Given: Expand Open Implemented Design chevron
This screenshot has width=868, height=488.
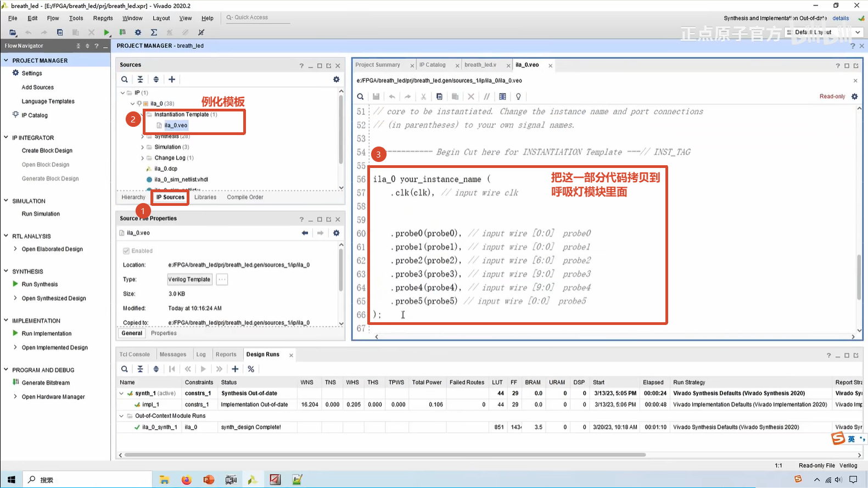Looking at the screenshot, I should coord(15,347).
